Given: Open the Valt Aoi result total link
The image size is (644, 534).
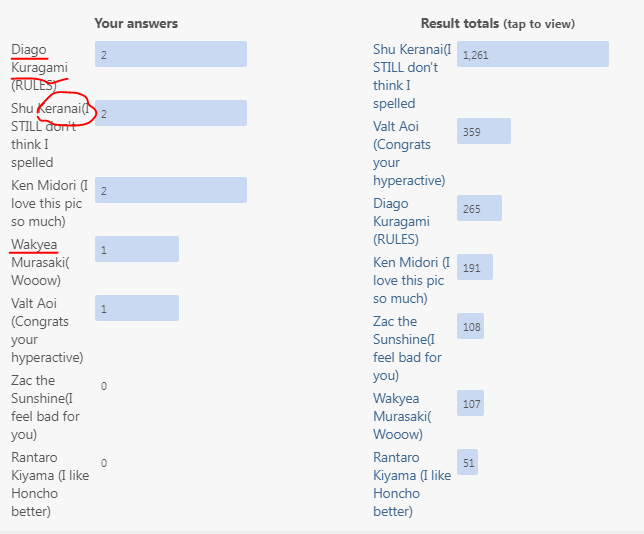Looking at the screenshot, I should (409, 153).
